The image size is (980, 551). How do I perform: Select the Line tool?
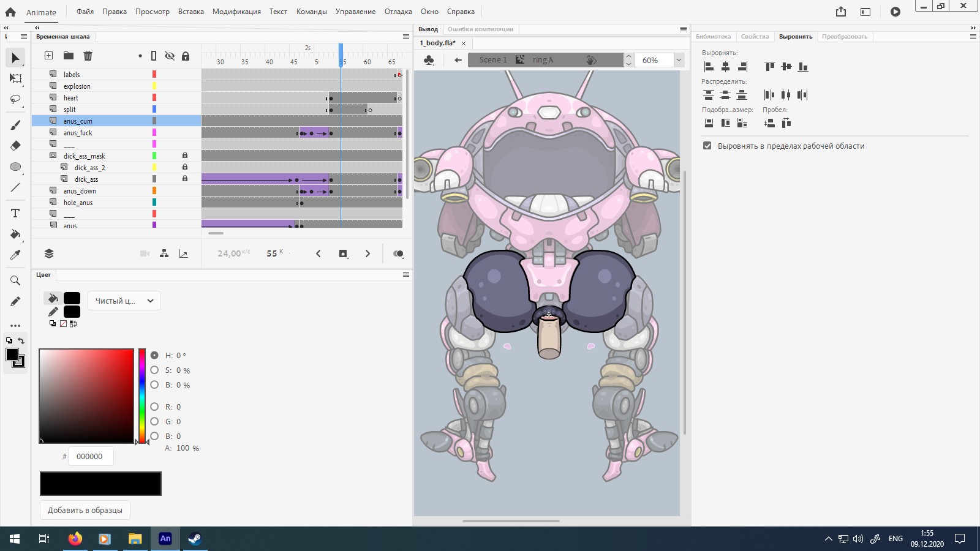tap(15, 187)
